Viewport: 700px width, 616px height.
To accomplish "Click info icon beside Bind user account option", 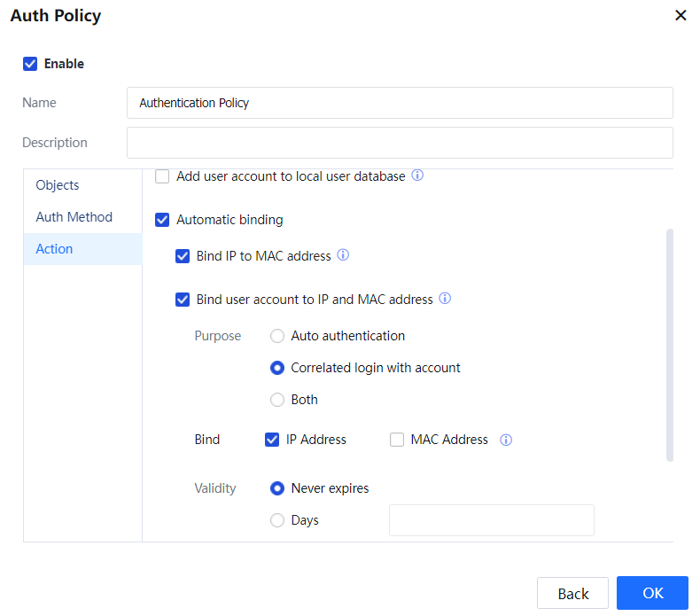I will (x=445, y=299).
